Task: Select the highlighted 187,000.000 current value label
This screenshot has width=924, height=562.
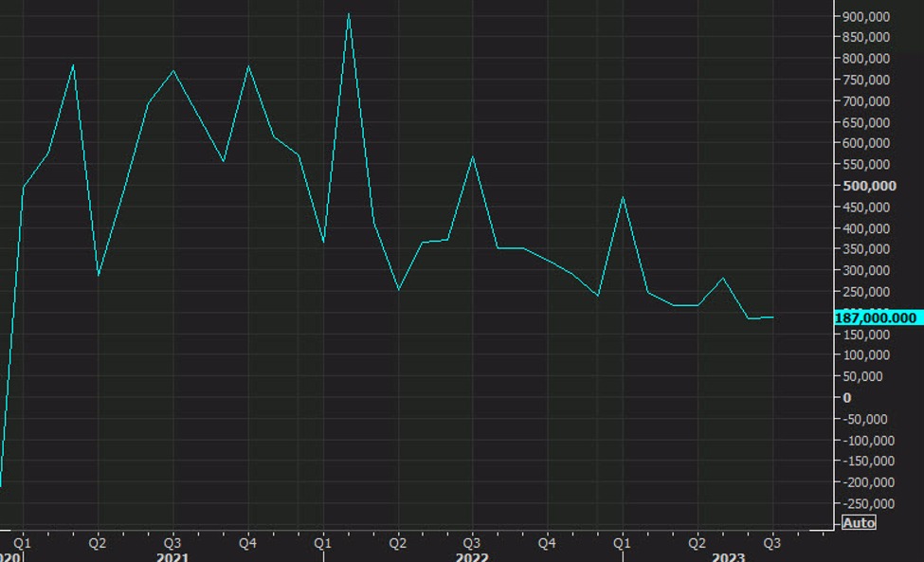Action: coord(876,318)
